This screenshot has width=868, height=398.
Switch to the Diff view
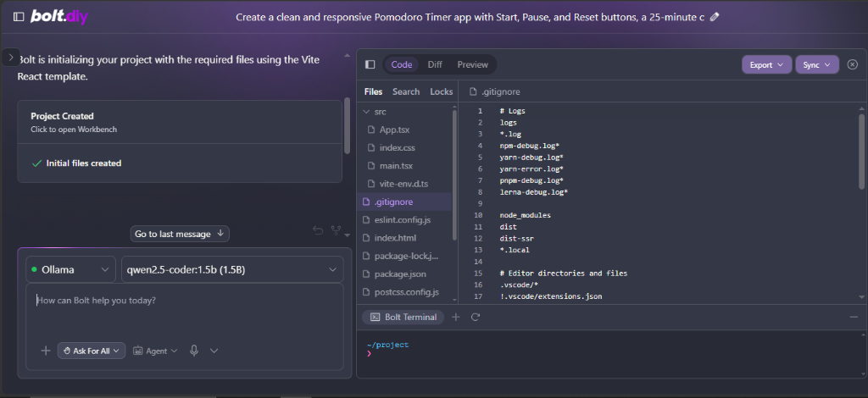[435, 64]
